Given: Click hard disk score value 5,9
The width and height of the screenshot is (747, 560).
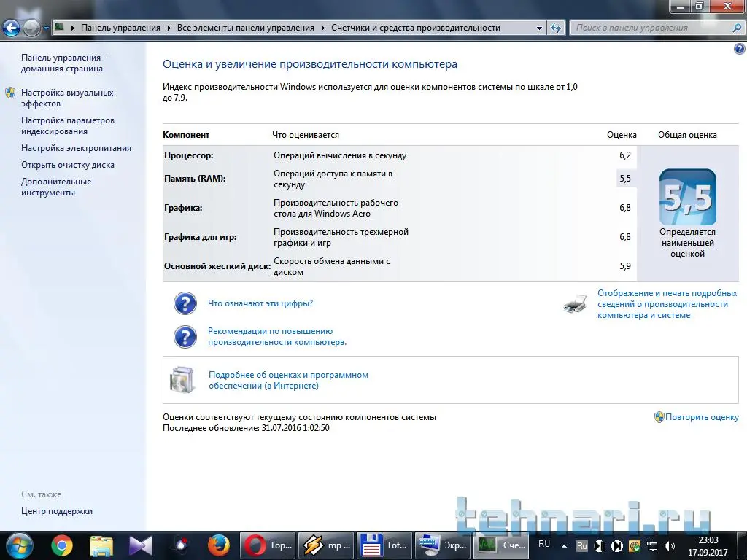Looking at the screenshot, I should [x=625, y=265].
